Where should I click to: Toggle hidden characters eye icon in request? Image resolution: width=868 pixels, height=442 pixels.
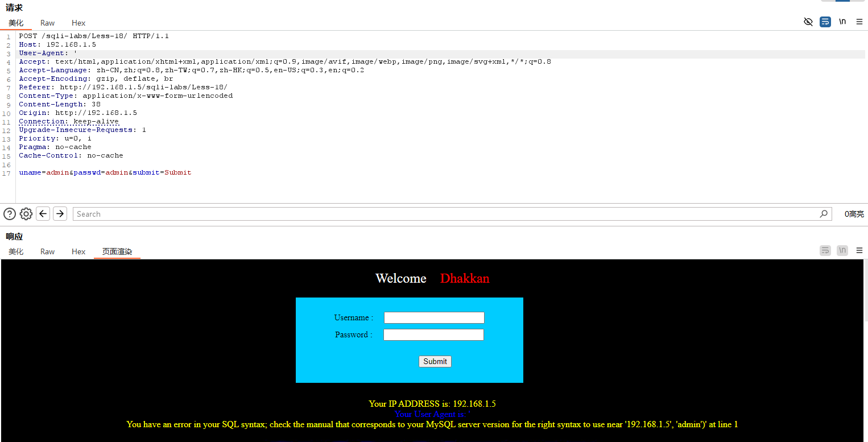pyautogui.click(x=808, y=22)
